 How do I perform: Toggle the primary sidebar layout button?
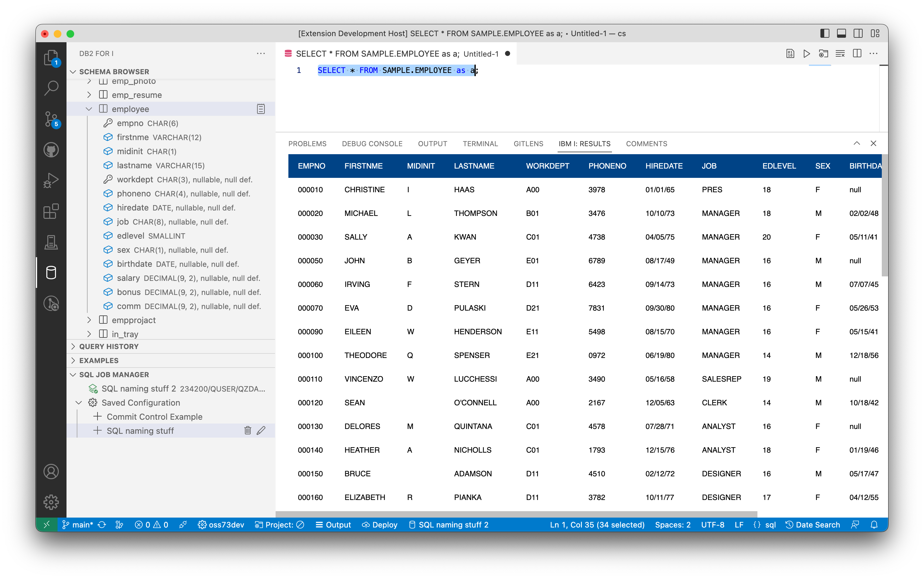(825, 34)
